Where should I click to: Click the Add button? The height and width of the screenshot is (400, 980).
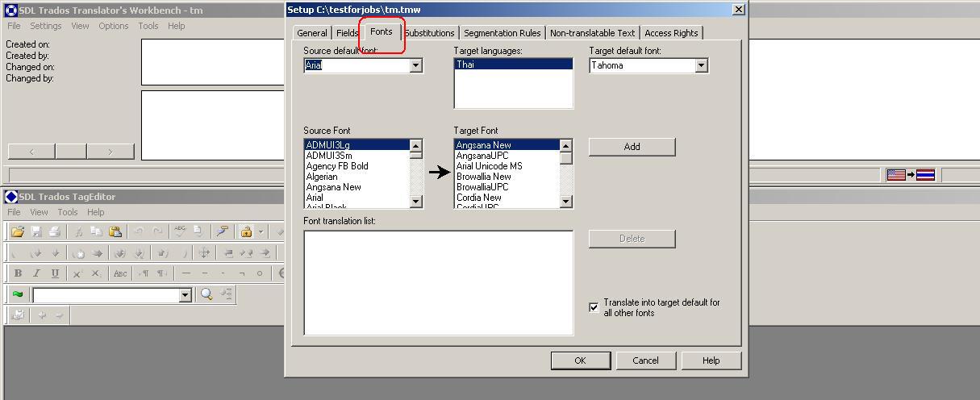[632, 147]
